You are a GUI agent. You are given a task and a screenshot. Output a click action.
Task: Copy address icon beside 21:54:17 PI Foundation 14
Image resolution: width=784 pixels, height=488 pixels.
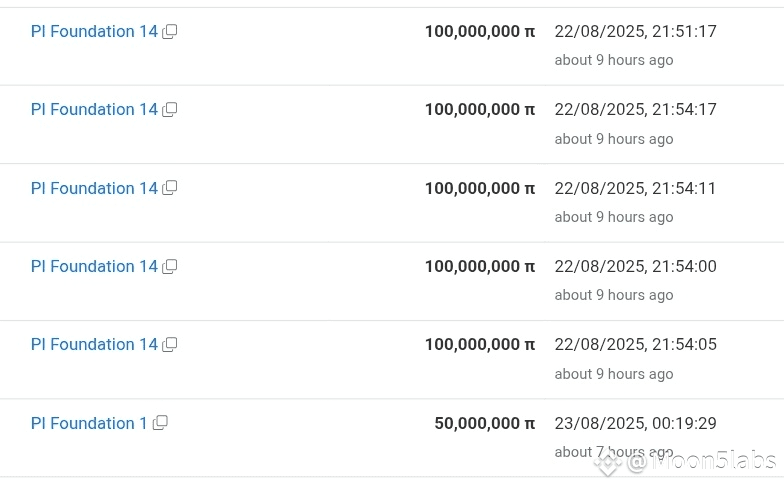tap(170, 110)
